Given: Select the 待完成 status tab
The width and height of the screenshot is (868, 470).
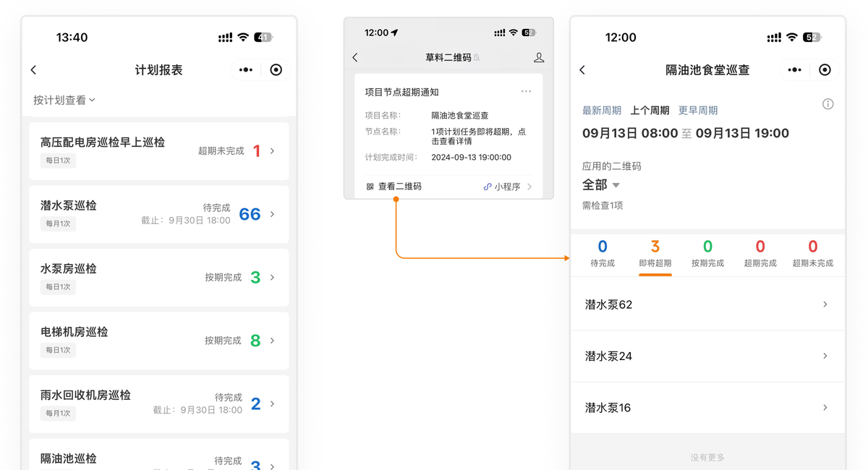Looking at the screenshot, I should click(x=603, y=253).
